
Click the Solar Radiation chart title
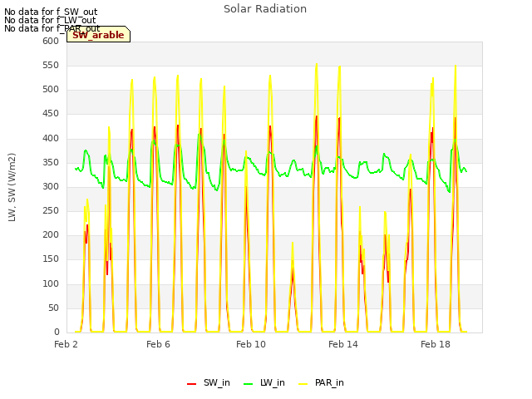[265, 9]
